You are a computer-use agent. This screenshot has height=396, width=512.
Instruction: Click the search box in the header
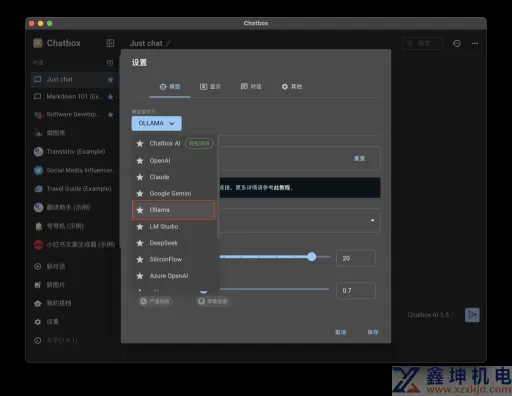[x=423, y=43]
